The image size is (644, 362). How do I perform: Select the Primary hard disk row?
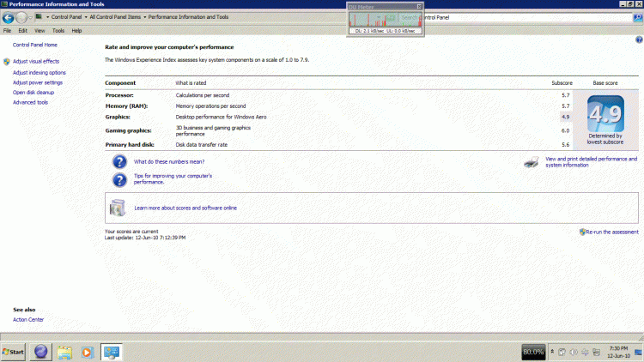[x=338, y=145]
